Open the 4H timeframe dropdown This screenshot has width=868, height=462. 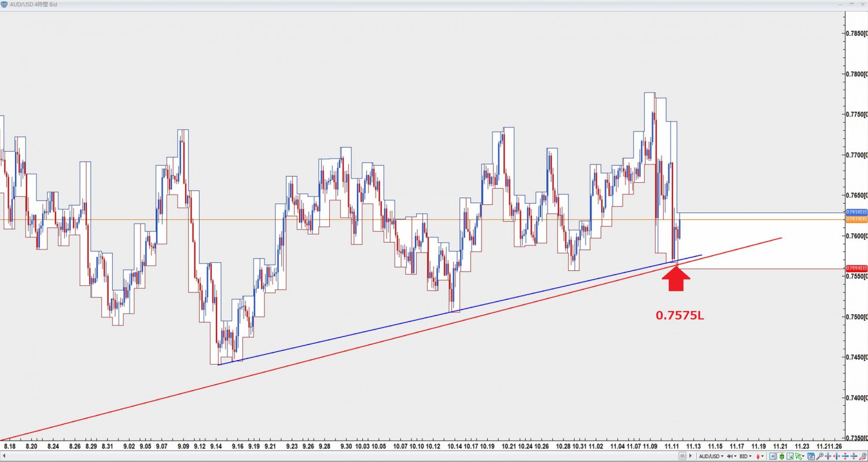731,456
